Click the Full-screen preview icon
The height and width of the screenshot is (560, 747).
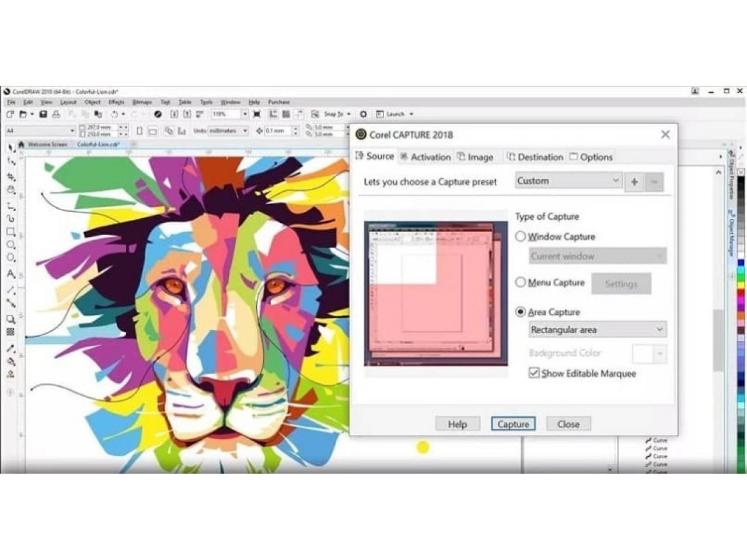257,114
